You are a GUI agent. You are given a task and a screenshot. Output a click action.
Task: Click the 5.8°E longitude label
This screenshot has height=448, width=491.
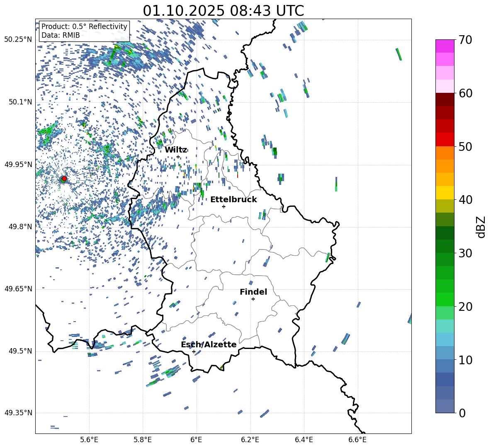(x=143, y=440)
